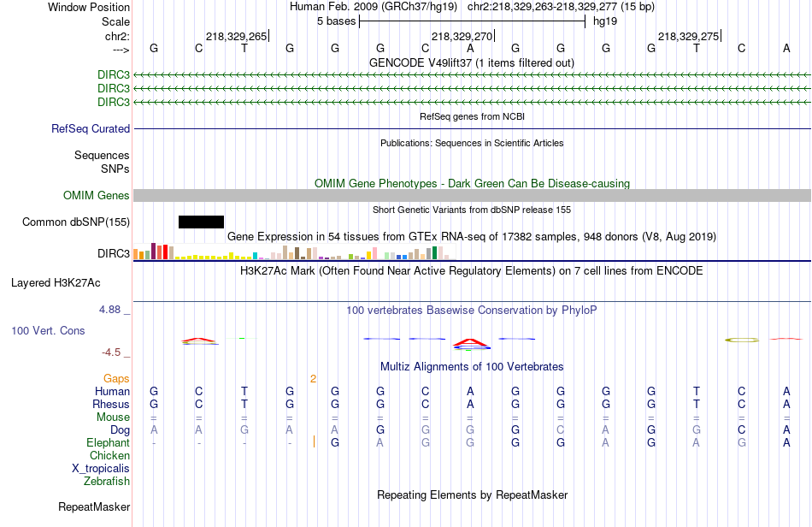The width and height of the screenshot is (812, 527).
Task: Click the Layered H3K27Ac track label
Action: 56,282
